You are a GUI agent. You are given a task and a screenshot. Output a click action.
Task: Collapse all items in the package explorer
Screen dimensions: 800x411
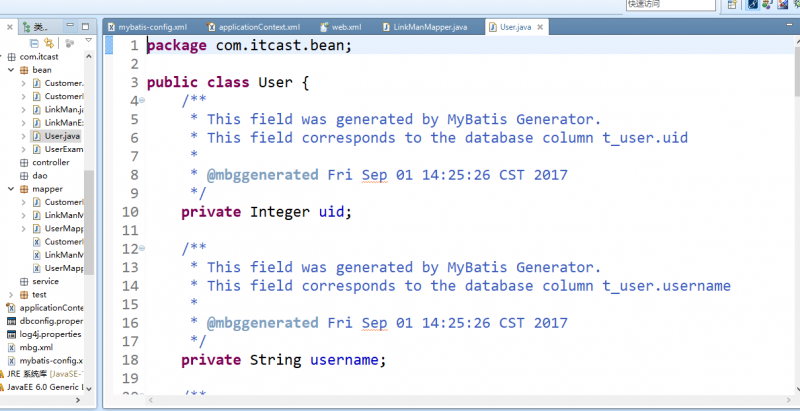[x=34, y=43]
